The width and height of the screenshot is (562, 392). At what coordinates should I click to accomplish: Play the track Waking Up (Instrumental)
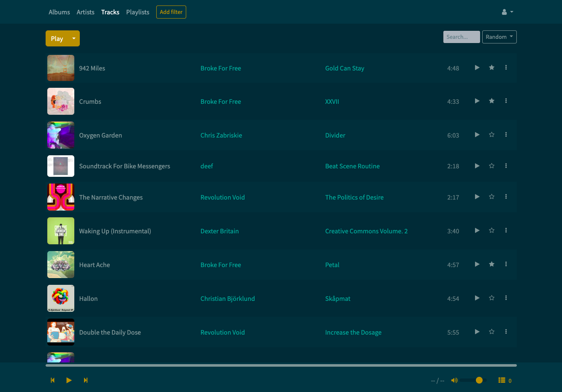(477, 230)
